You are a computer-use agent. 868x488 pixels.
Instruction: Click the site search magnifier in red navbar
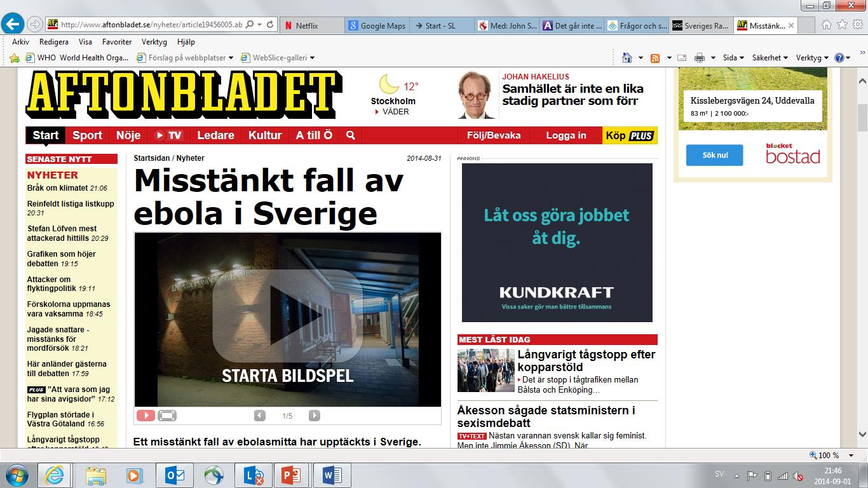pos(350,135)
